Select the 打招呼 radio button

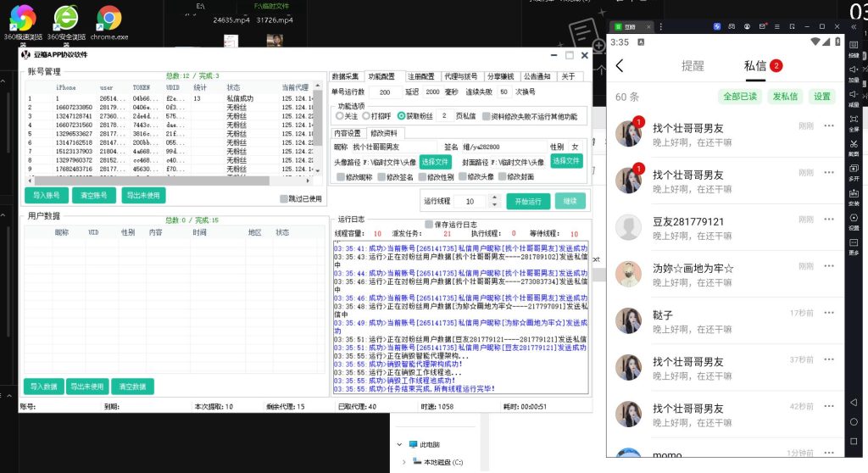[366, 116]
